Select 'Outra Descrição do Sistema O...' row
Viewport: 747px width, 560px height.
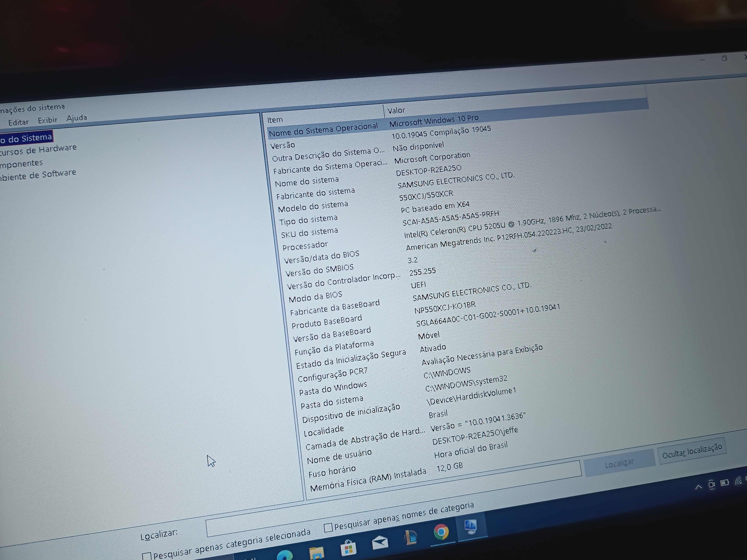pos(328,155)
